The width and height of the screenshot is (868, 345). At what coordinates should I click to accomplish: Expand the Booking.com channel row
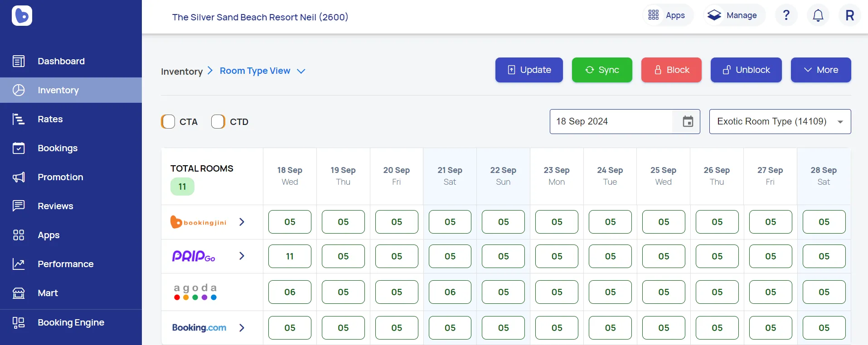click(x=242, y=328)
